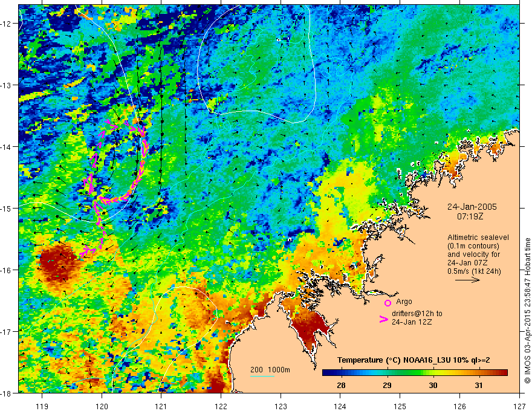Click the '-14' latitude axis label

tap(7, 147)
